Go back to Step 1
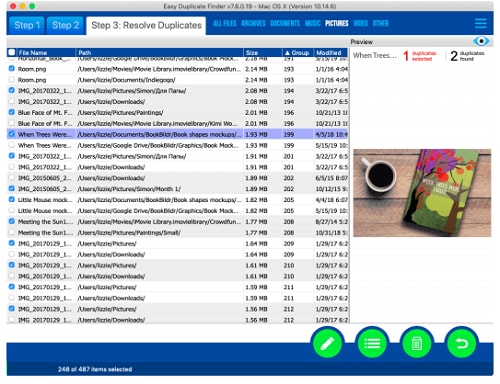Image resolution: width=500 pixels, height=384 pixels. tap(27, 25)
